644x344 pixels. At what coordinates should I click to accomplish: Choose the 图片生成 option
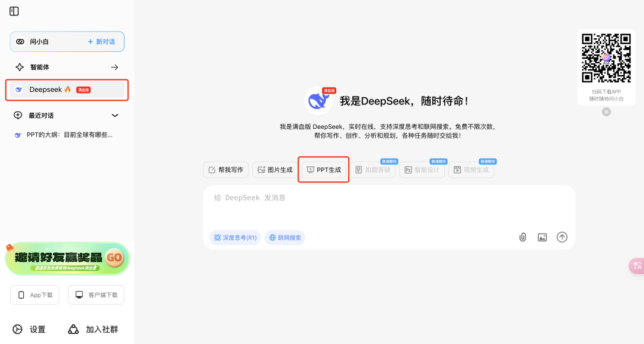point(275,169)
